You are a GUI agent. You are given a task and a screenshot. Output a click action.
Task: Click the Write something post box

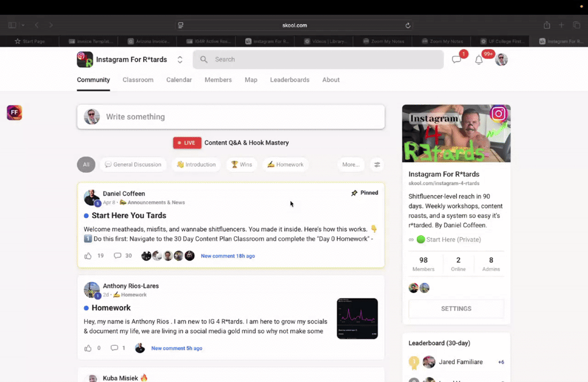(x=231, y=117)
